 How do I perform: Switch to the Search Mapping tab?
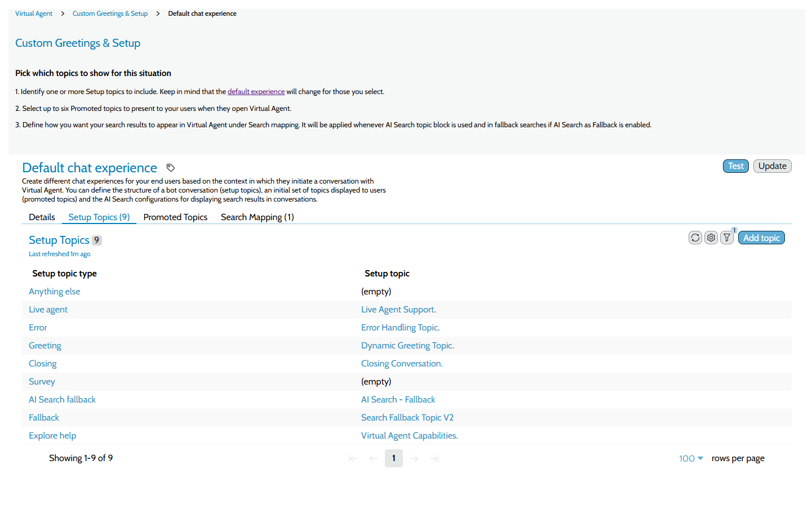[x=257, y=217]
